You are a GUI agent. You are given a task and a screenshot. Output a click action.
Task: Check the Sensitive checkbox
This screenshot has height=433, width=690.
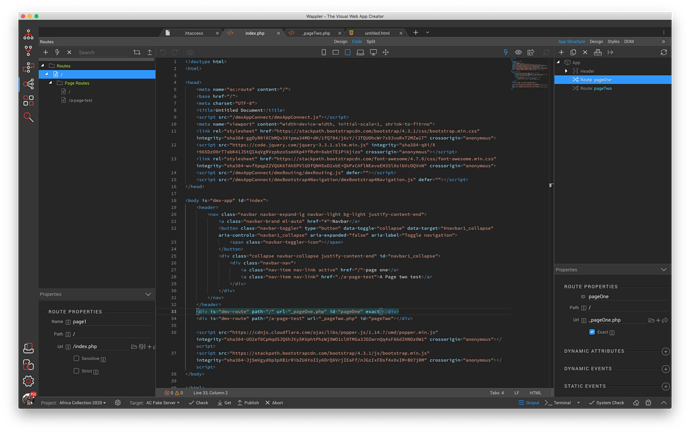click(x=77, y=358)
